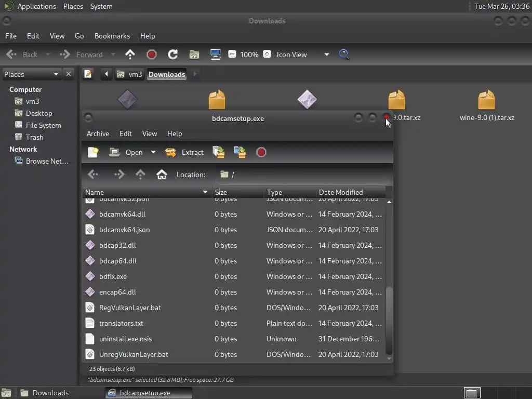Click the path bar left scroll arrow

106,74
